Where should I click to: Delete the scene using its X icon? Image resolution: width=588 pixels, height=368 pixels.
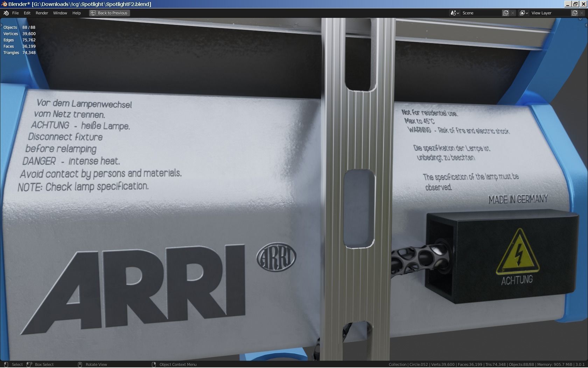[513, 13]
